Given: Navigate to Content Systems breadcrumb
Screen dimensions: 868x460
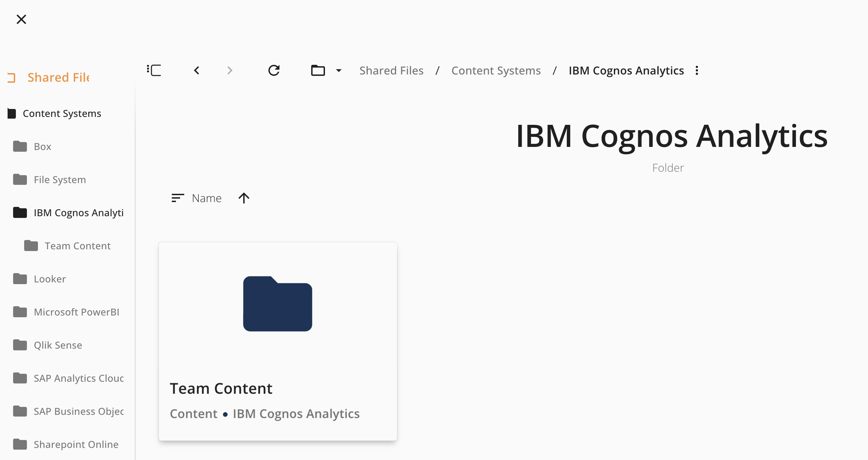Looking at the screenshot, I should pos(496,70).
